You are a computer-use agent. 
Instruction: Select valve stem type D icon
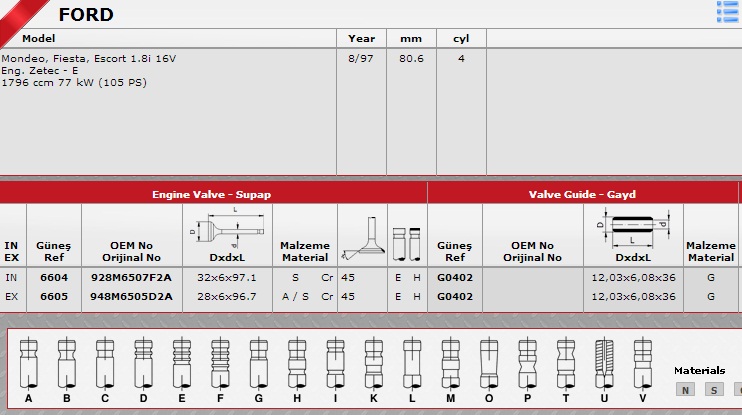pyautogui.click(x=143, y=363)
